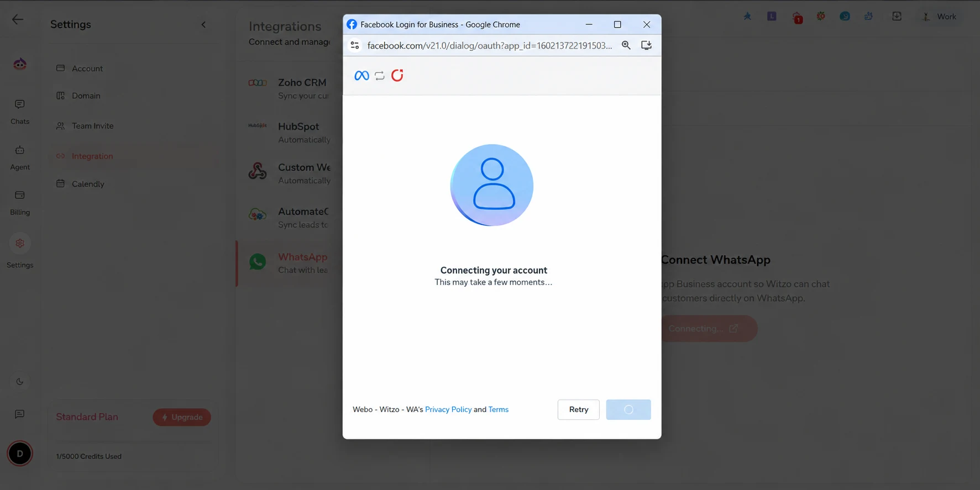
Task: Click the HubSpot logo icon
Action: (x=258, y=126)
